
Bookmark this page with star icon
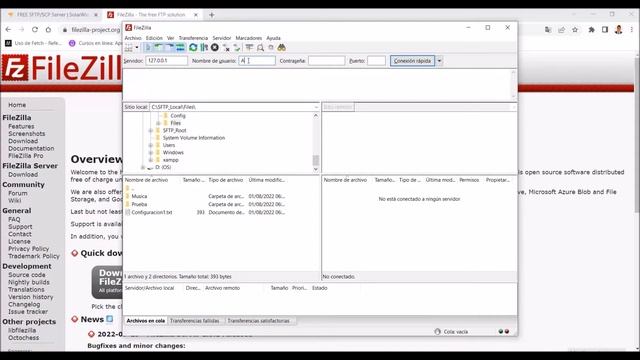tap(575, 29)
